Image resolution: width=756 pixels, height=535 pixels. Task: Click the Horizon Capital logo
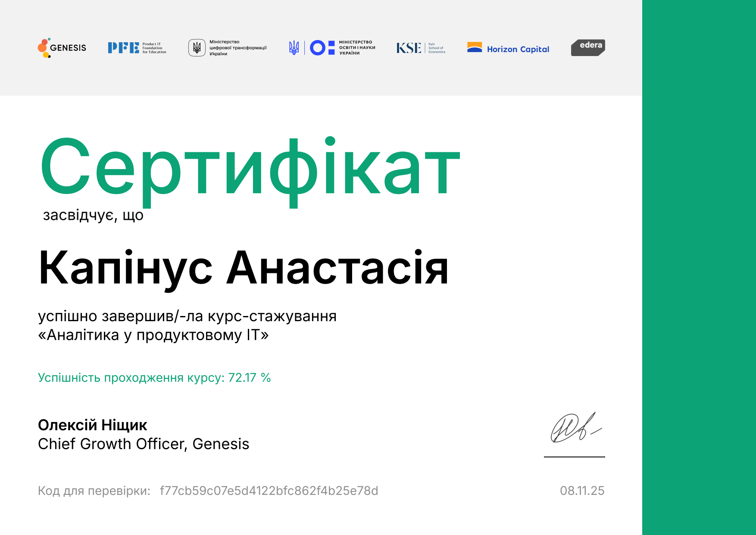pyautogui.click(x=508, y=48)
